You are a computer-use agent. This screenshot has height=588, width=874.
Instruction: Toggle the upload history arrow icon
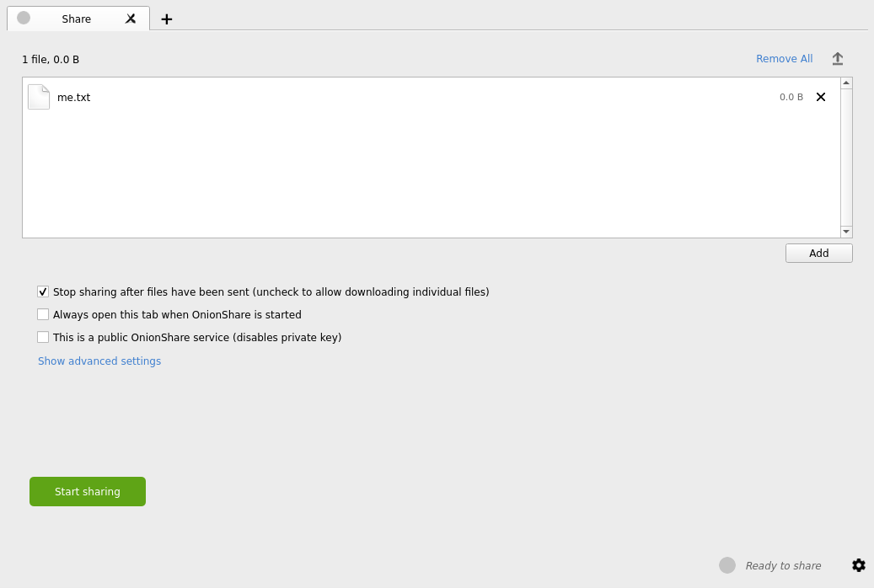[837, 59]
